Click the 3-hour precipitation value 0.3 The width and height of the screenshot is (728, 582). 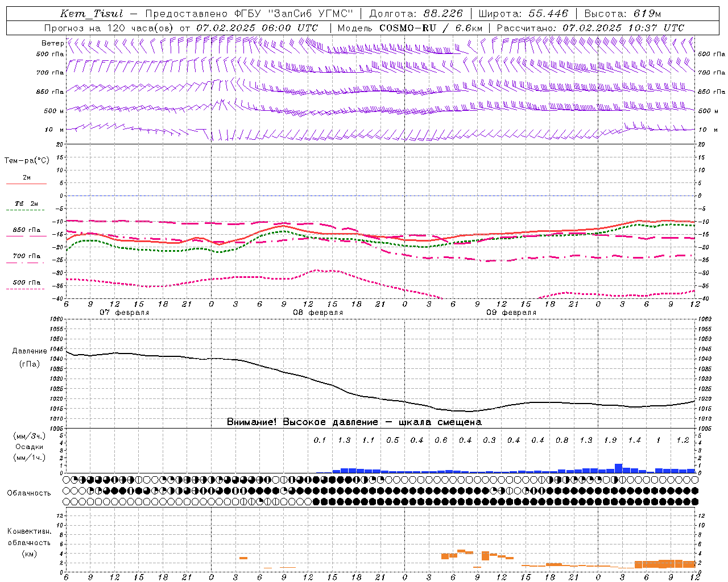pyautogui.click(x=489, y=440)
